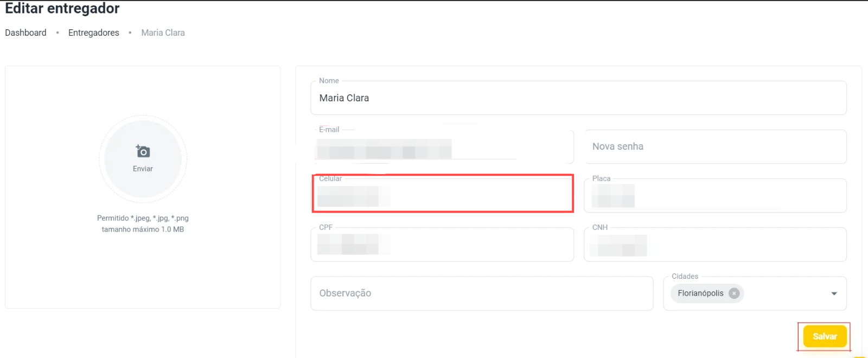Click the Observação text field

coord(481,293)
